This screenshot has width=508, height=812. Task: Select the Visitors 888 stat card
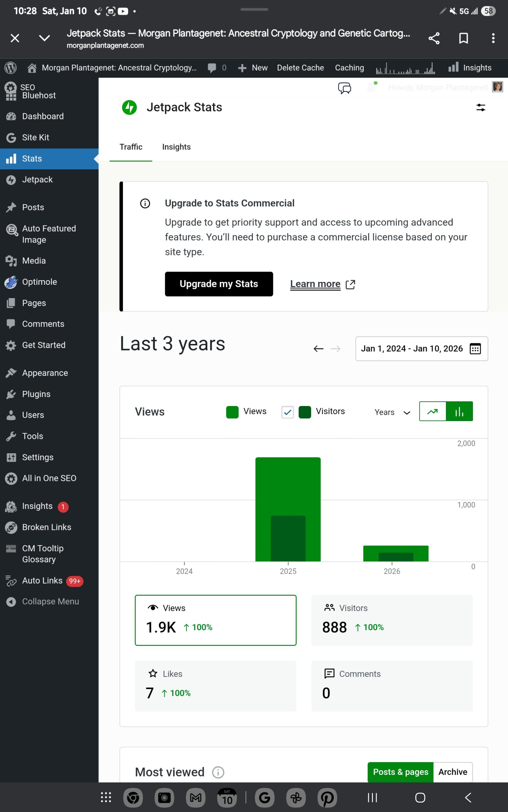point(392,620)
